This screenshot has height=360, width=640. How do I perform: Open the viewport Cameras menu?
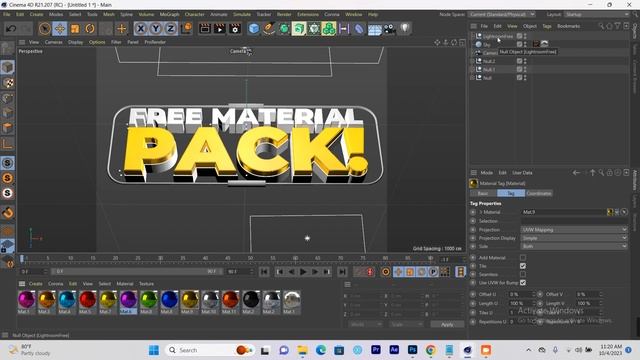pos(53,42)
